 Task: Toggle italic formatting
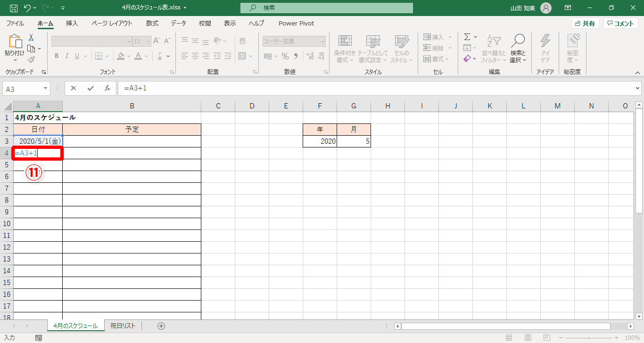[66, 56]
